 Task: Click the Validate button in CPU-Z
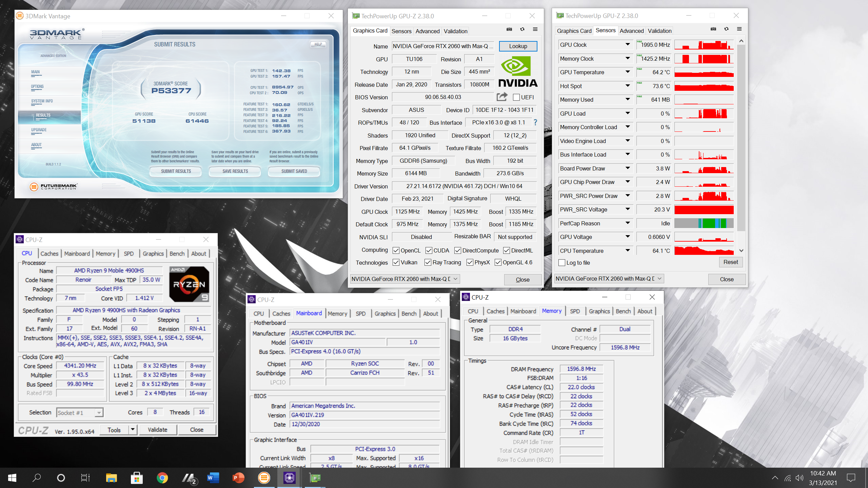[x=158, y=430]
